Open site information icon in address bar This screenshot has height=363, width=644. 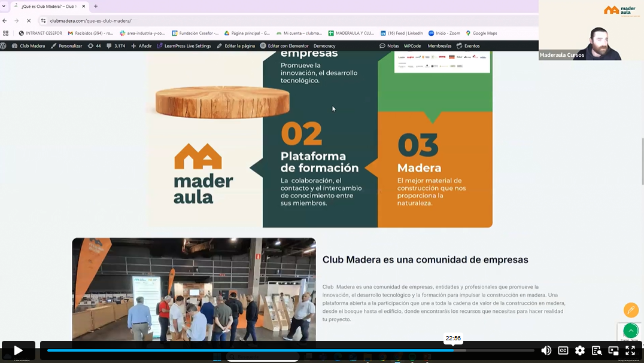click(43, 20)
